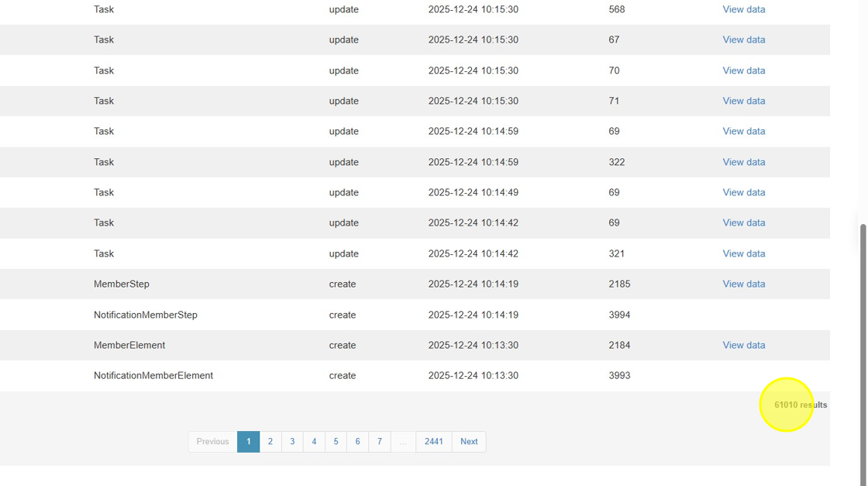Navigate to page 5 of results
The width and height of the screenshot is (868, 486).
[336, 442]
